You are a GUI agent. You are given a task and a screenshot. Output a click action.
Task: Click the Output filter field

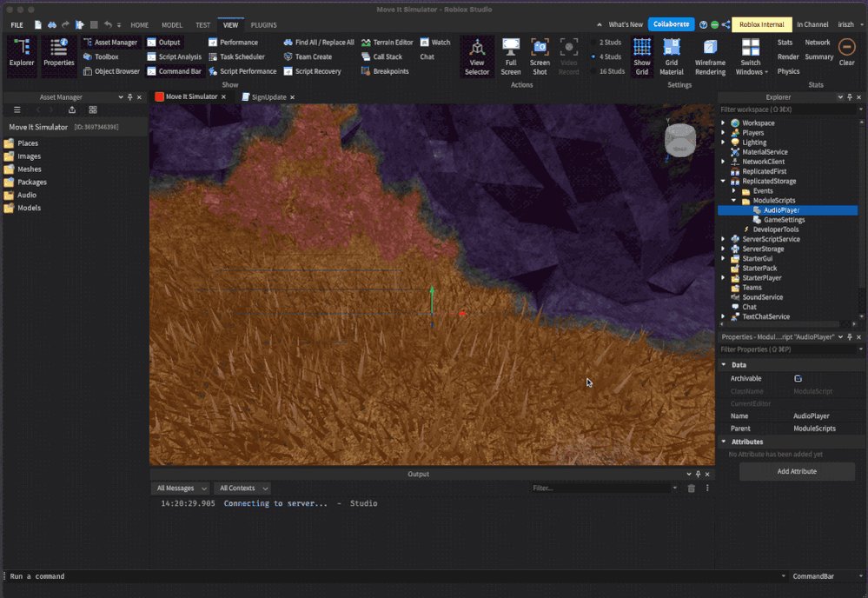[600, 488]
